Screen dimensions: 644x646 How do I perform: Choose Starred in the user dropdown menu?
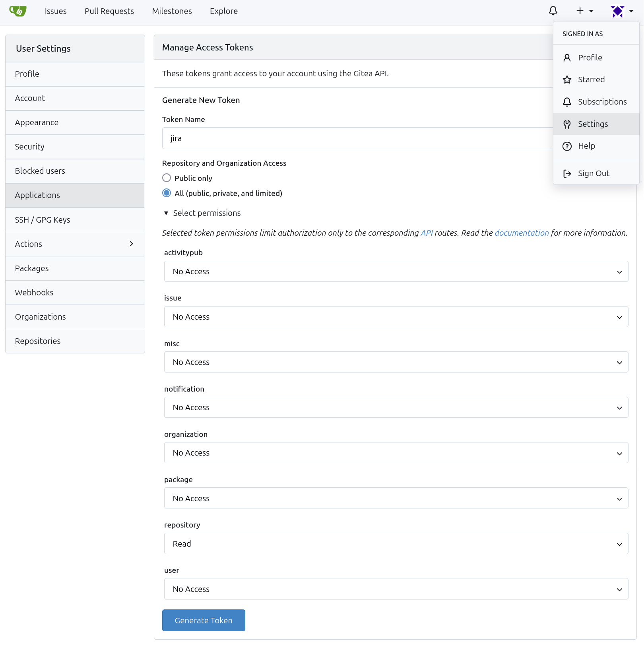click(596, 80)
